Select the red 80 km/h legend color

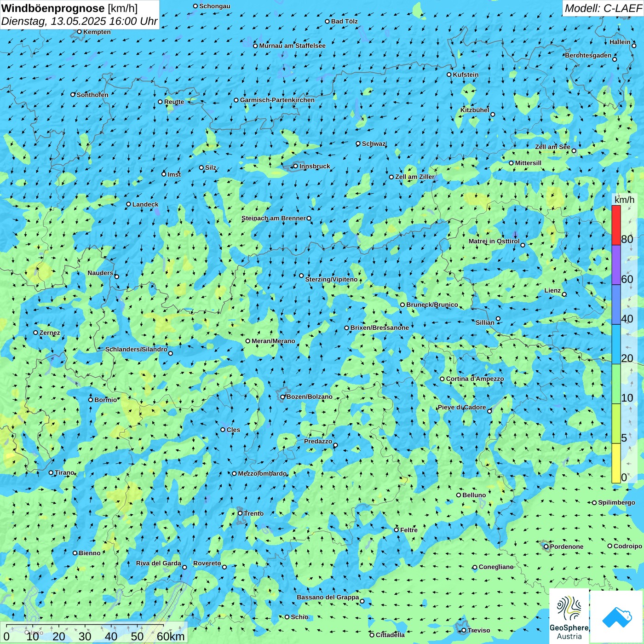tap(616, 225)
